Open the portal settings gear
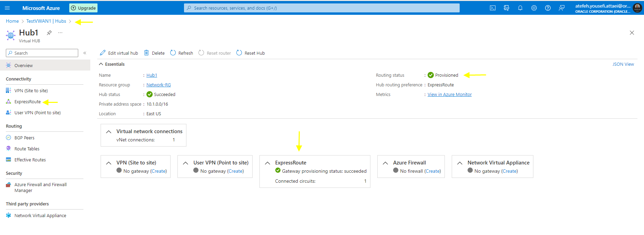The image size is (644, 235). (x=534, y=8)
